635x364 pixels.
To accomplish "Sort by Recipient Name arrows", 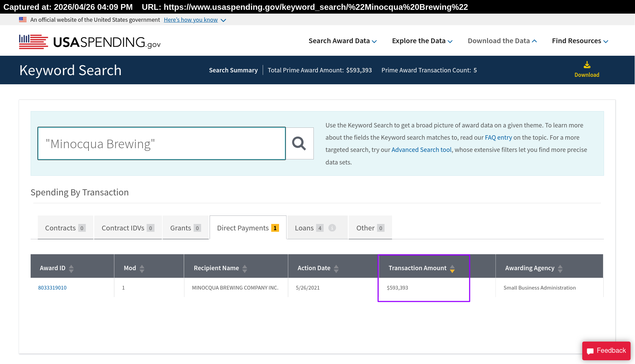I will coord(245,268).
